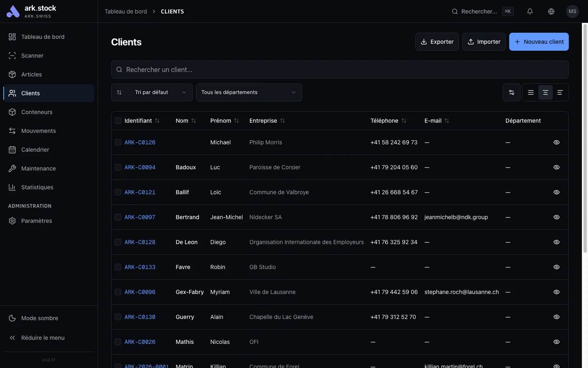Click the Nouveau client button
This screenshot has width=588, height=368.
[x=539, y=42]
